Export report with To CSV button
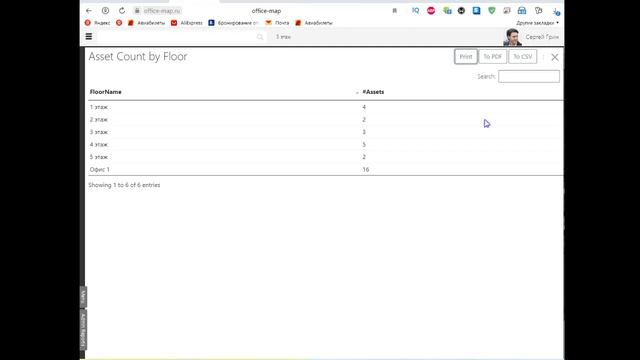Screen dimensions: 640x360 click(x=523, y=57)
